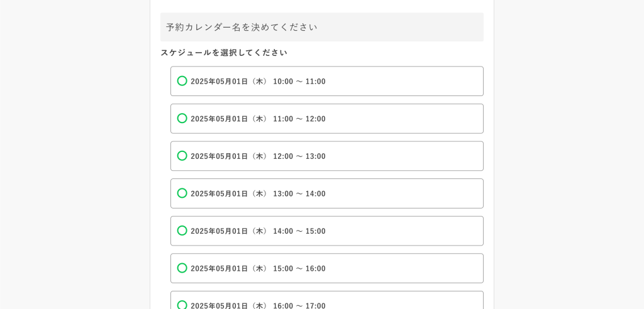Select the 11:00 ～ 12:00 radio circle
The image size is (644, 309).
pyautogui.click(x=182, y=118)
